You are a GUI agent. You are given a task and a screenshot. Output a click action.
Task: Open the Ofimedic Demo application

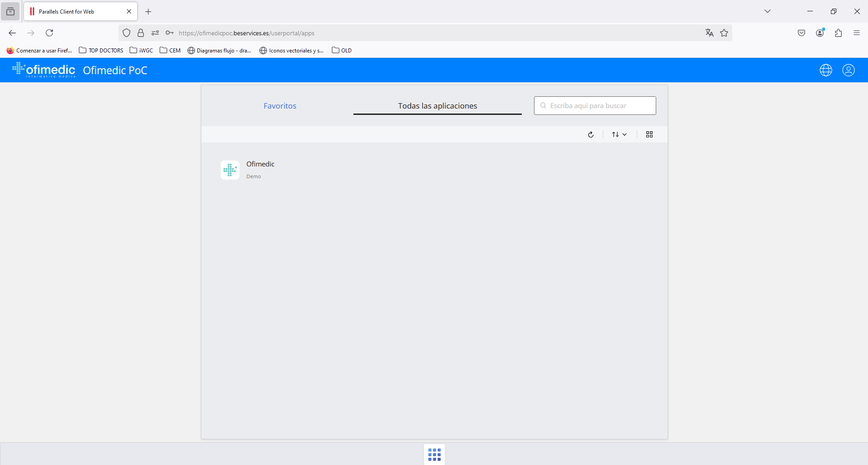[x=230, y=170]
